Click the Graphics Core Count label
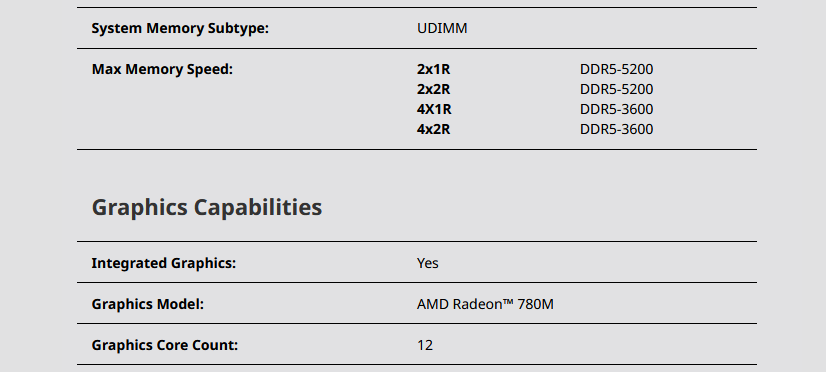This screenshot has height=372, width=826. pyautogui.click(x=164, y=346)
